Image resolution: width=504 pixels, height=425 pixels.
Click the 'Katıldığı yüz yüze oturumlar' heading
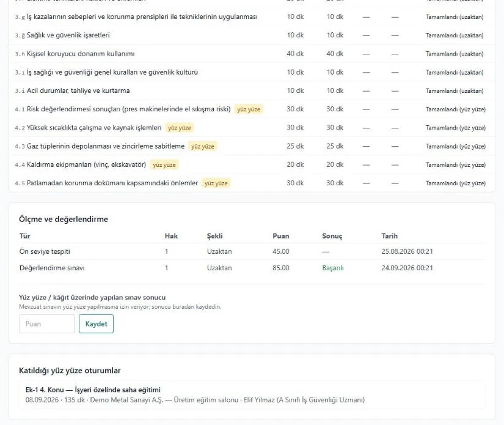[70, 371]
